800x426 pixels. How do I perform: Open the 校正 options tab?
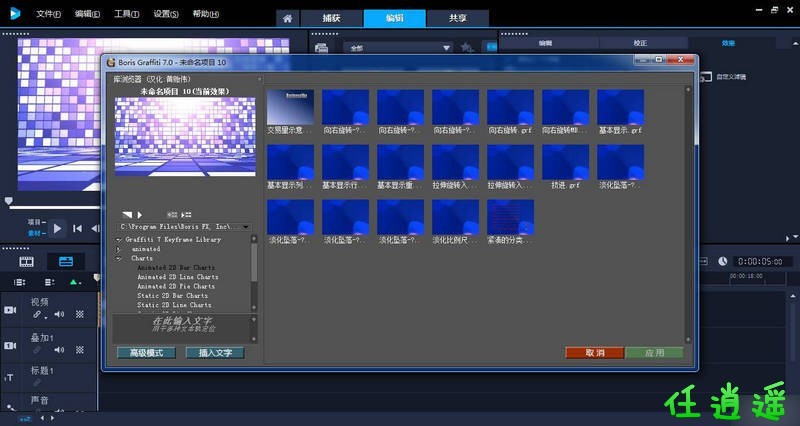point(640,43)
